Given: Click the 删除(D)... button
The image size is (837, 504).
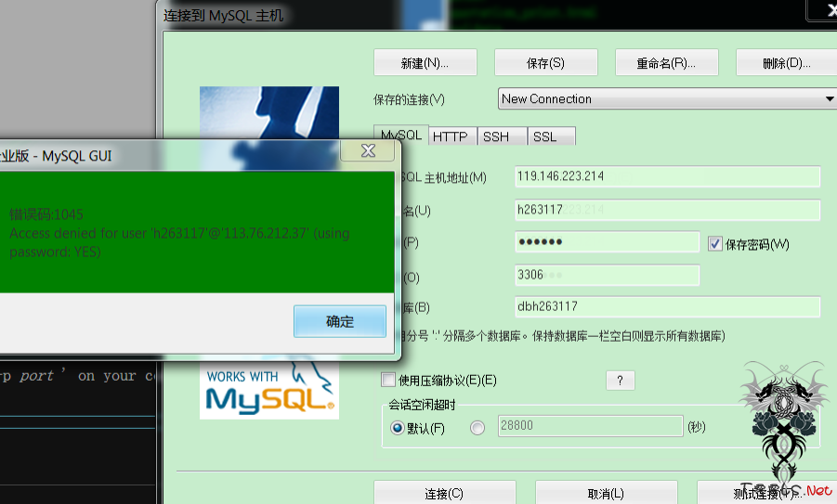Looking at the screenshot, I should [786, 63].
